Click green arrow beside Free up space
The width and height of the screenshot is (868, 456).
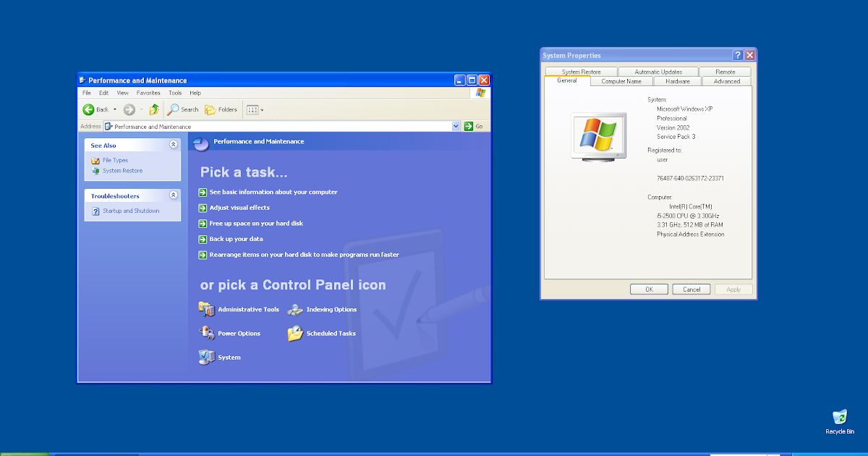click(x=203, y=224)
